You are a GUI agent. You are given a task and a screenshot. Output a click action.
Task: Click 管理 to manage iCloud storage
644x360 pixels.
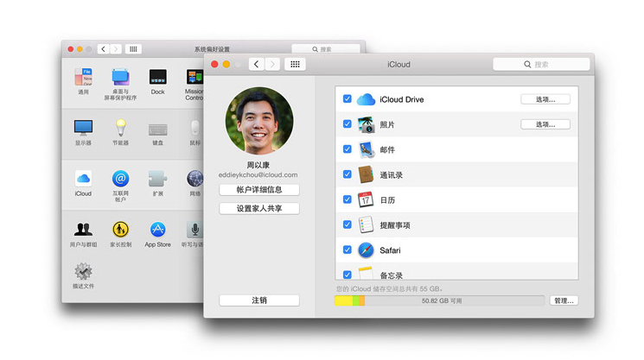coord(563,301)
